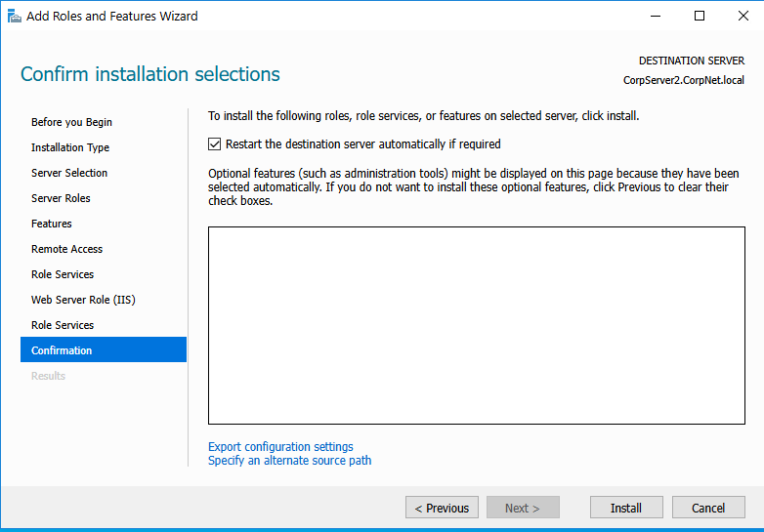Screen dimensions: 764x532
Task: Open the Installation Type step
Action: point(70,147)
